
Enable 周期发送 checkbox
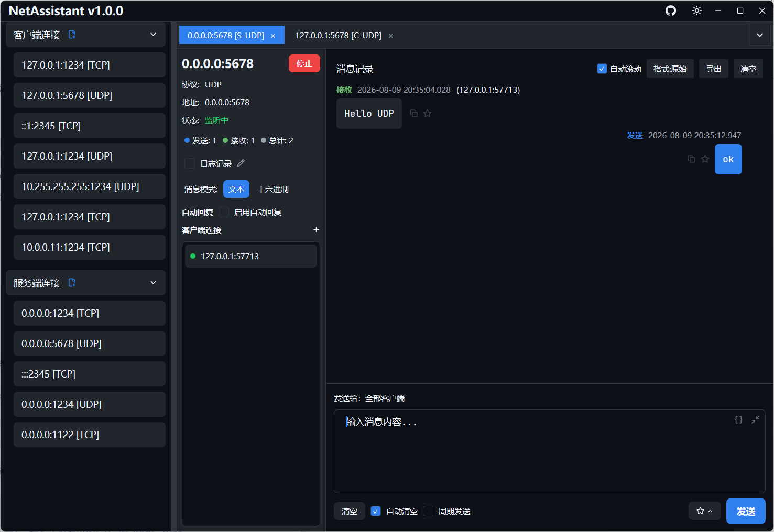click(428, 511)
